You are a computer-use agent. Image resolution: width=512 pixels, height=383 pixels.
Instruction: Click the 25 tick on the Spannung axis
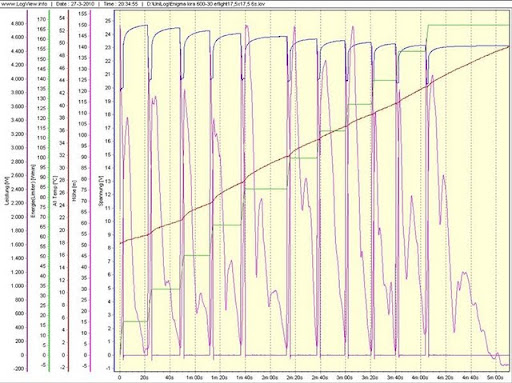pyautogui.click(x=107, y=21)
